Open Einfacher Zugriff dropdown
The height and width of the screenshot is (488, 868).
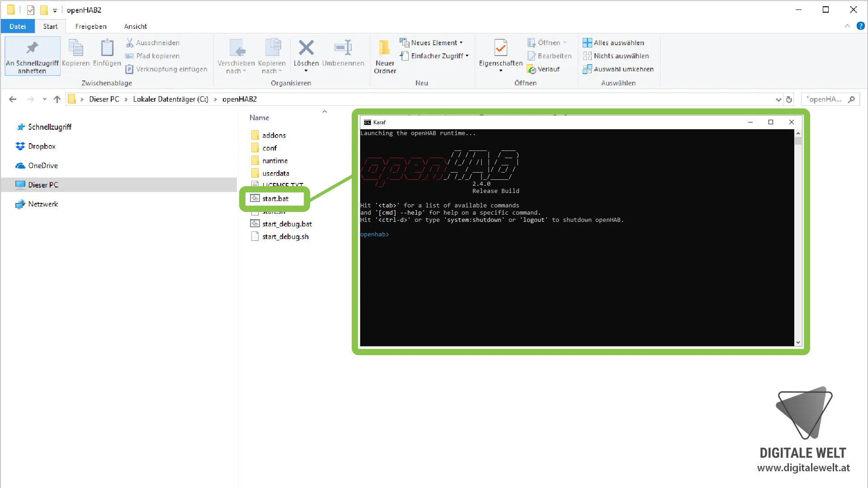point(434,56)
